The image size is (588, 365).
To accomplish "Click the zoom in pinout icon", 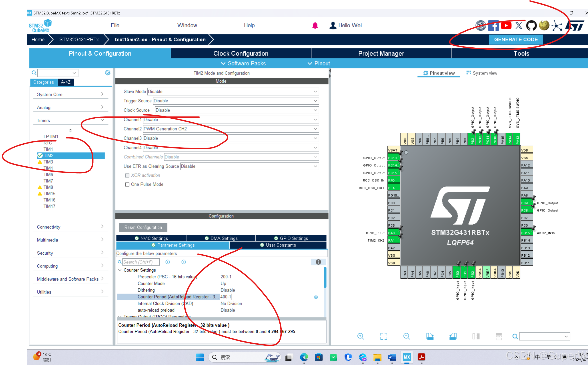I will [x=360, y=336].
